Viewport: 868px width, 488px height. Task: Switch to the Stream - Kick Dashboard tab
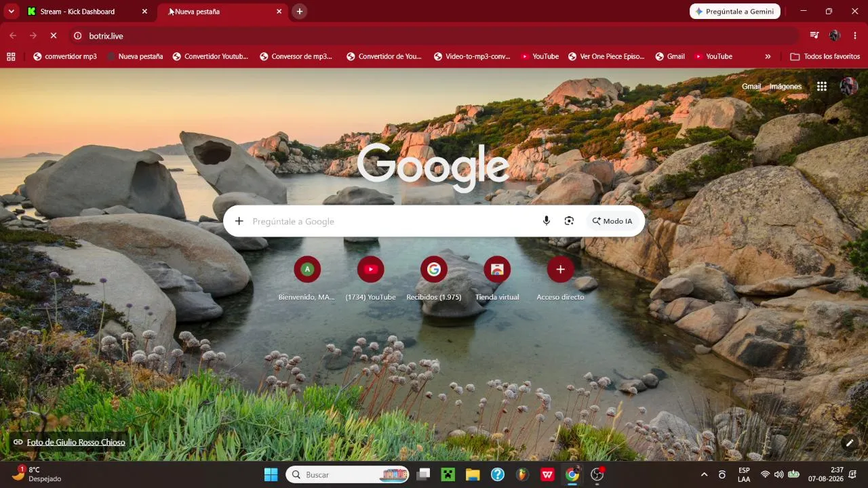point(87,12)
